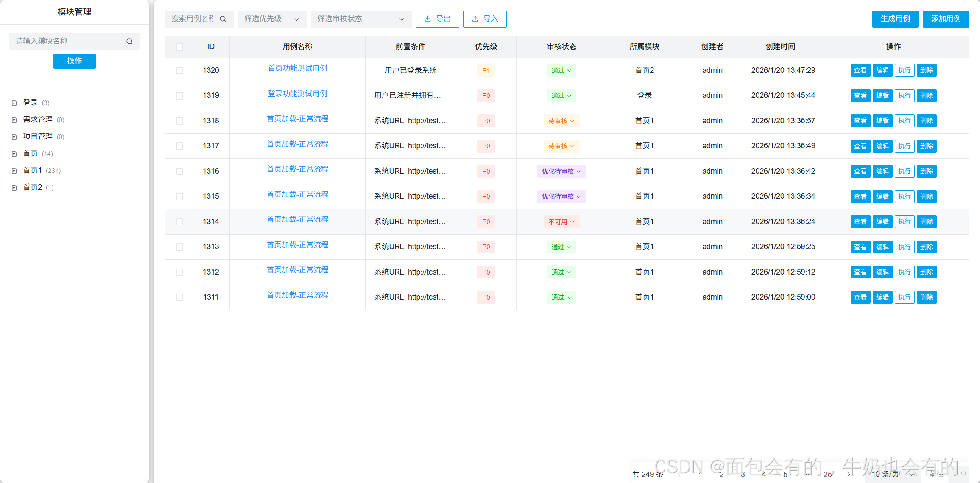Select the checkbox for case 1320
This screenshot has height=483, width=980.
pyautogui.click(x=179, y=70)
